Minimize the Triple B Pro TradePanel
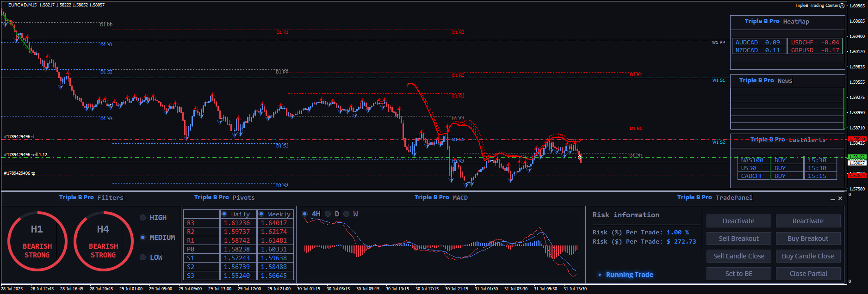 (833, 198)
